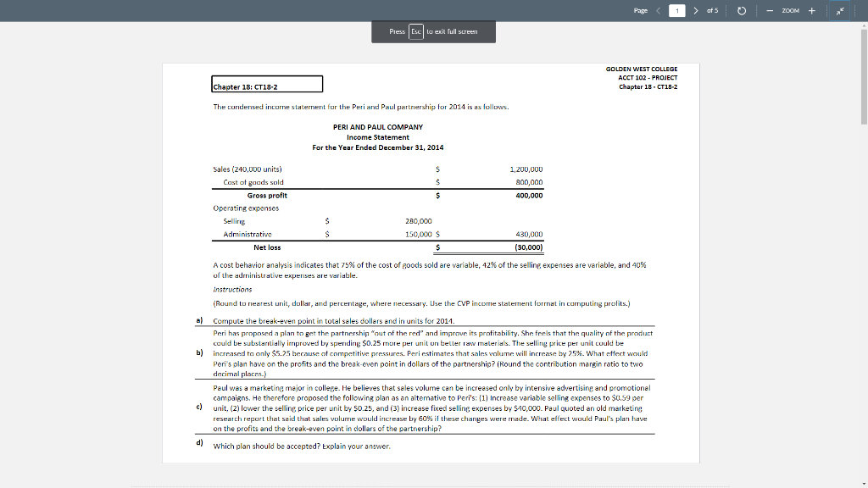
Task: Click the 800,000 value
Action: 529,182
